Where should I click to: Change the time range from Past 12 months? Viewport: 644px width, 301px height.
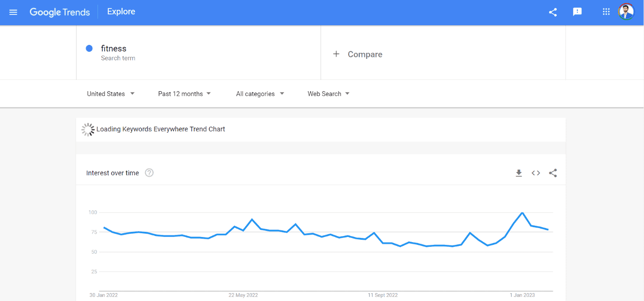(184, 93)
